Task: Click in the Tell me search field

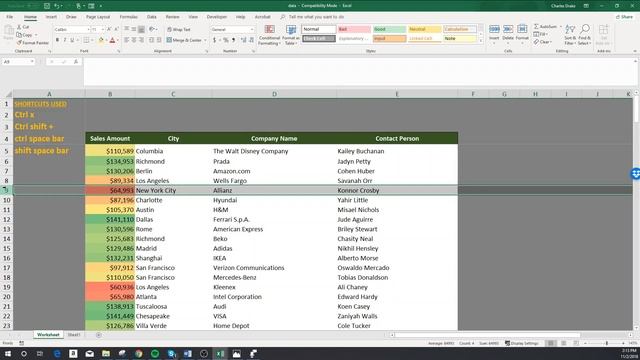Action: click(316, 17)
